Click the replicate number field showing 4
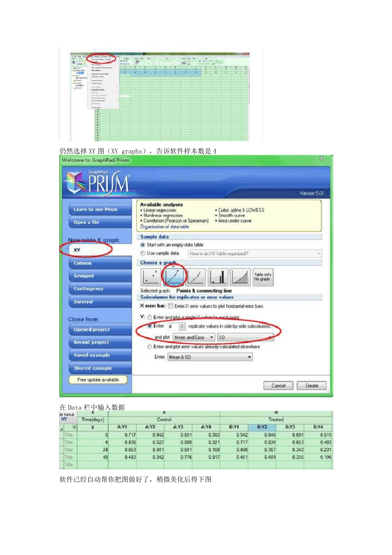 tap(172, 326)
